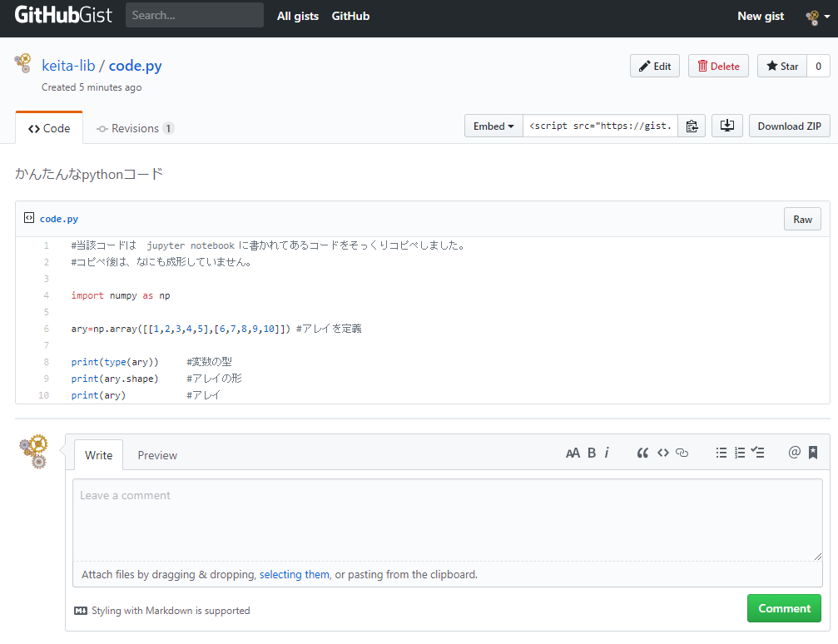
Task: Apply italic formatting in comment
Action: click(607, 453)
